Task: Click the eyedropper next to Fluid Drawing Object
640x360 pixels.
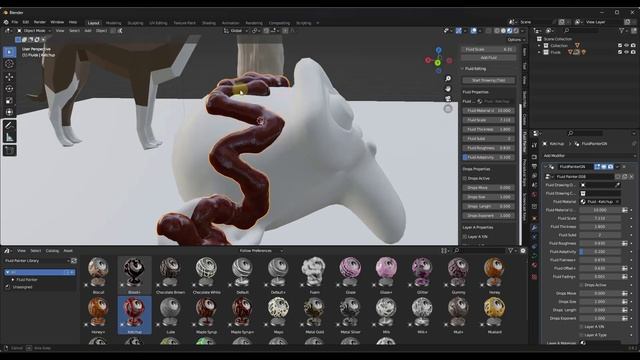Action: click(618, 185)
